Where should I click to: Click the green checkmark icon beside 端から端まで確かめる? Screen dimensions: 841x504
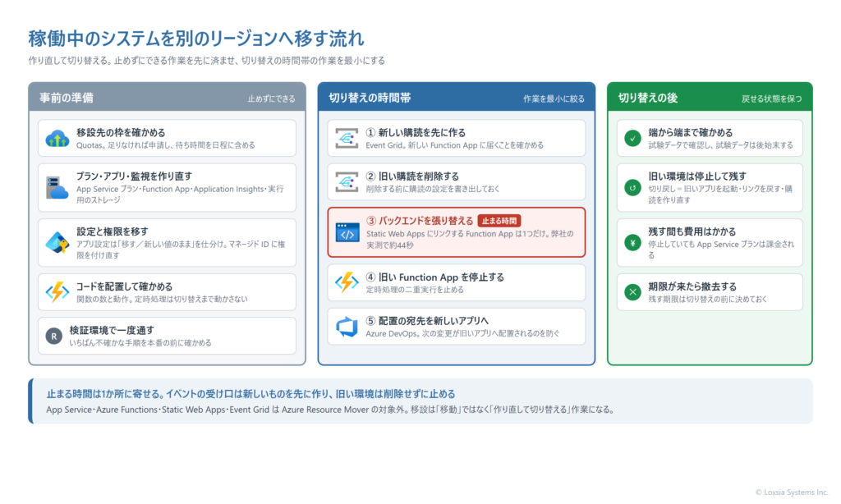click(633, 139)
